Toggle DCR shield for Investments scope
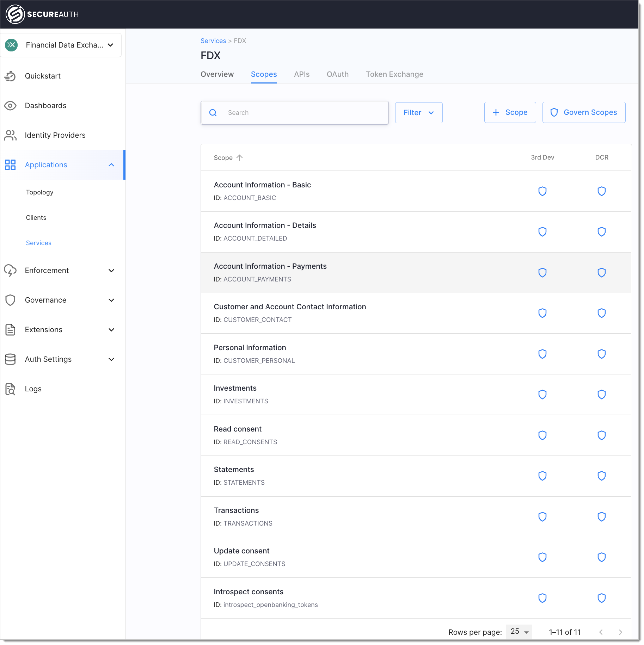The width and height of the screenshot is (644, 645). 601,395
